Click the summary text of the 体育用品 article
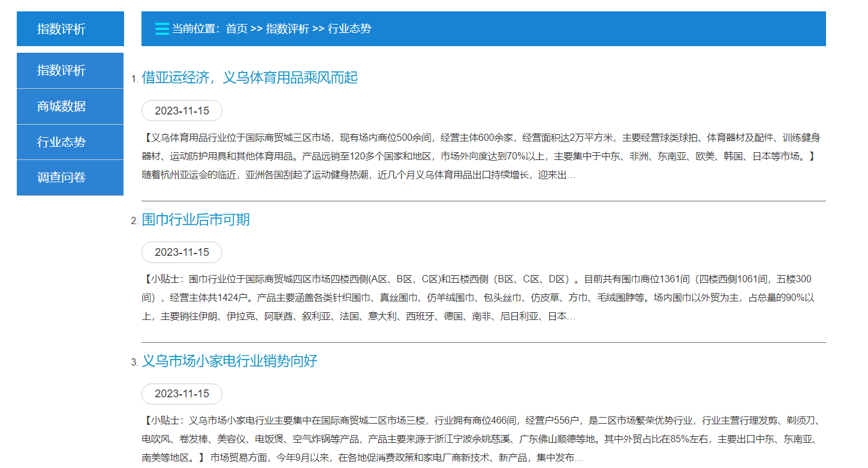Viewport: 868px width, 468px height. coord(480,156)
